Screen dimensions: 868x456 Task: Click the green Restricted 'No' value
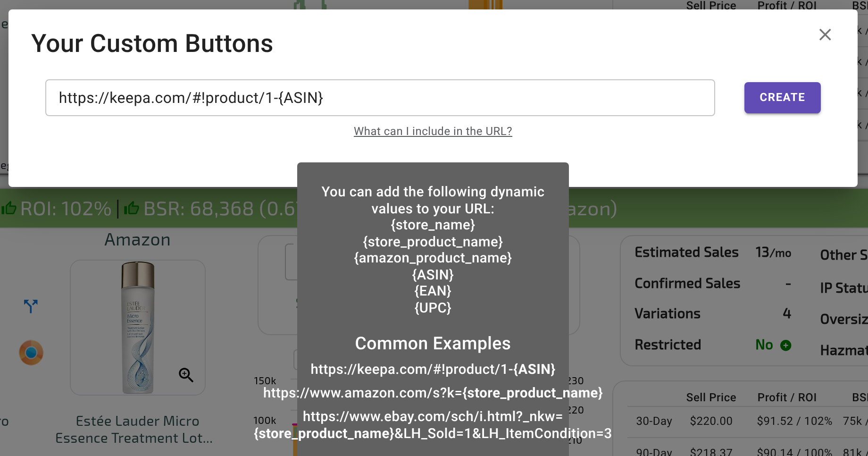click(x=764, y=345)
